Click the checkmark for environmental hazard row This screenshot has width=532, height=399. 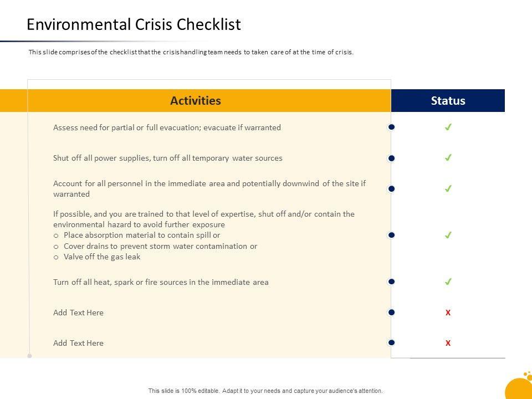tap(448, 235)
